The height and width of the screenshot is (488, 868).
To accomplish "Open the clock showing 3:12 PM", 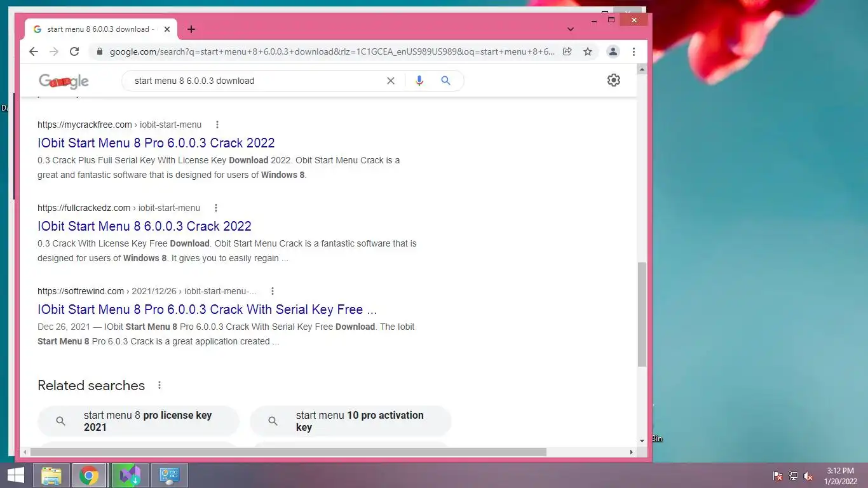I will click(x=840, y=476).
